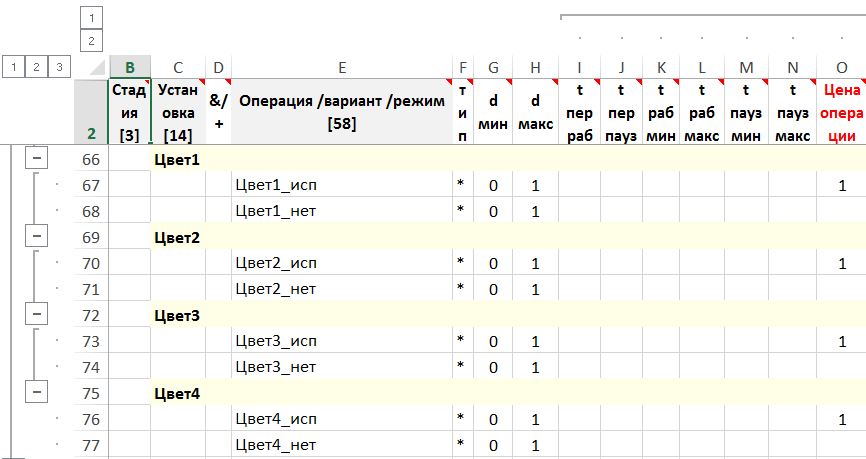The width and height of the screenshot is (866, 459).
Task: Collapse the Цвет2 row group
Action: 37,236
